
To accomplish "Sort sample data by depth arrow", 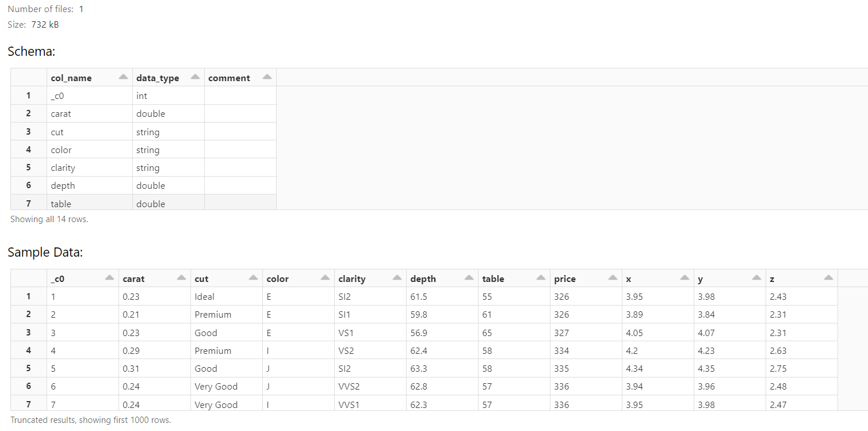I will click(x=469, y=278).
